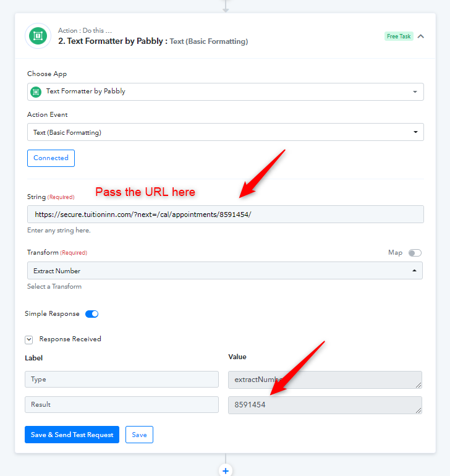Collapse the action step with the chevron
450x476 pixels.
tap(420, 36)
